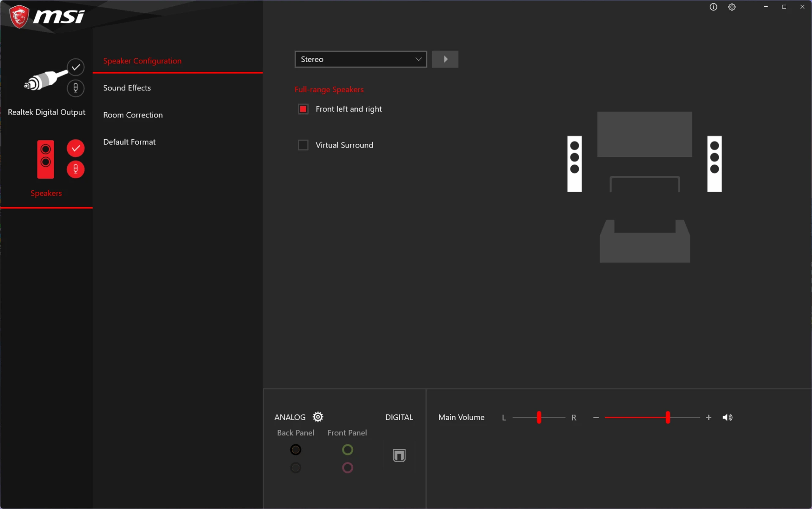Increase main volume with the plus button
812x509 pixels.
[709, 418]
